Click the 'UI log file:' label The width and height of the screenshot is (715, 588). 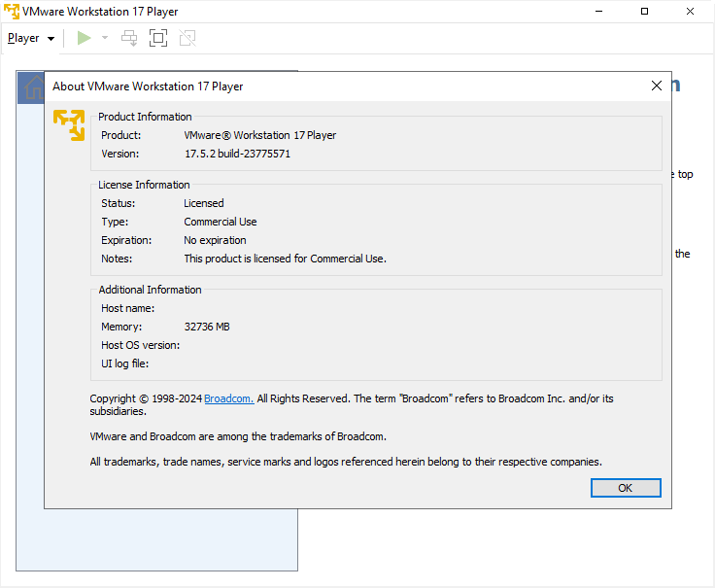(x=125, y=364)
